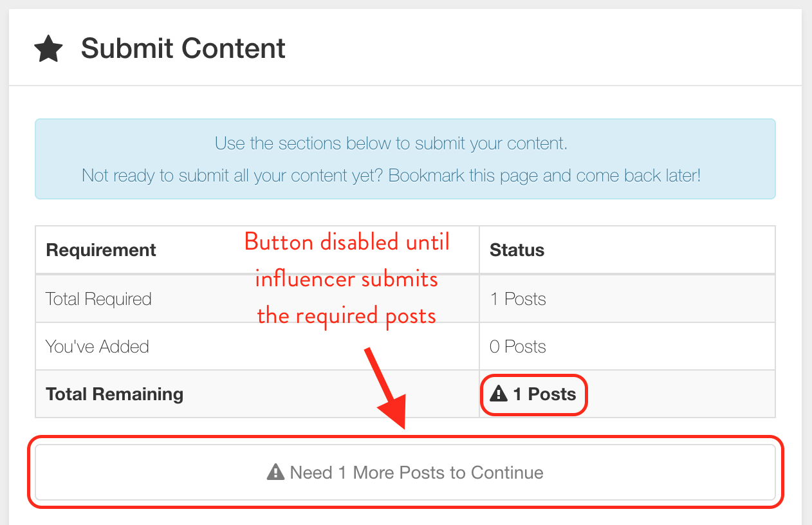
Task: Click the red Button disabled annotation text
Action: (347, 243)
